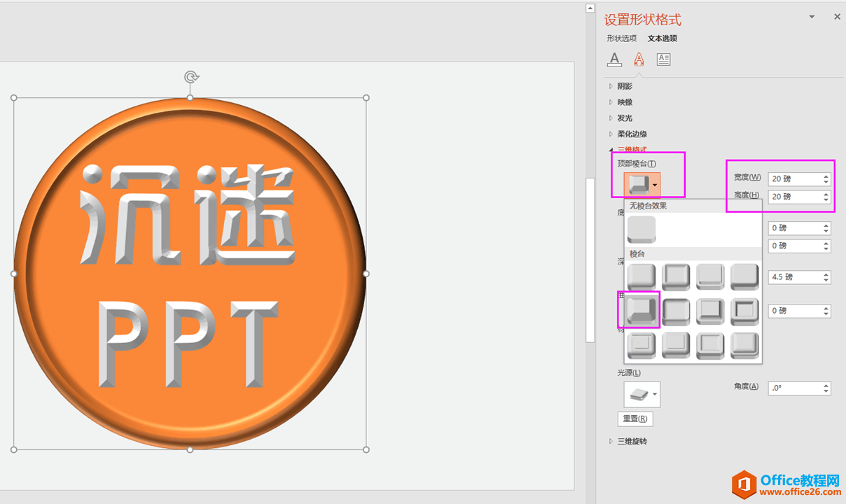
Task: Increase the 宽度 value with up arrow
Action: coord(826,176)
